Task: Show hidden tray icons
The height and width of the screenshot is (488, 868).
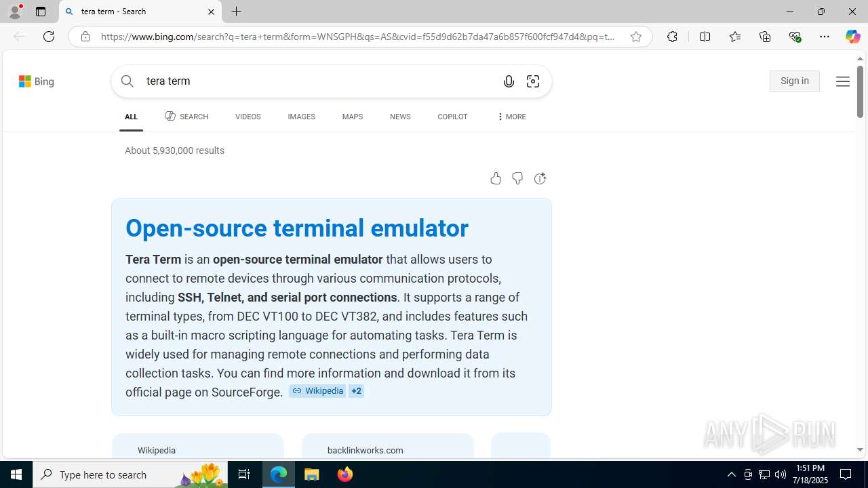Action: (x=731, y=474)
